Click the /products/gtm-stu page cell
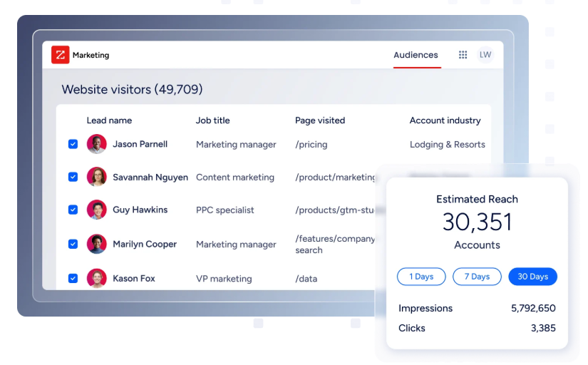This screenshot has height=365, width=588. (x=334, y=210)
